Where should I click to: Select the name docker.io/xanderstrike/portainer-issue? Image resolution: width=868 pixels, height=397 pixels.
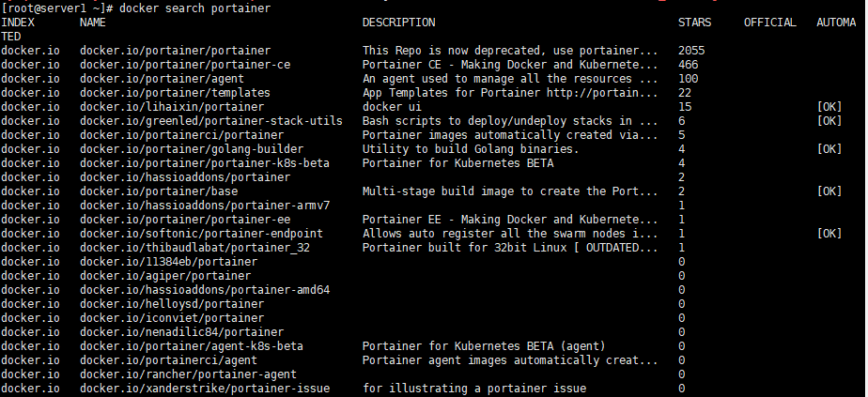[204, 389]
